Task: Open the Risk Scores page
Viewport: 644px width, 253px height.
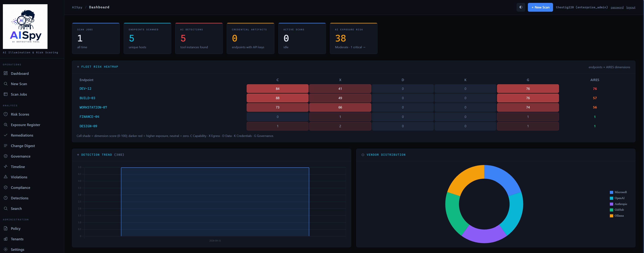Action: click(20, 114)
